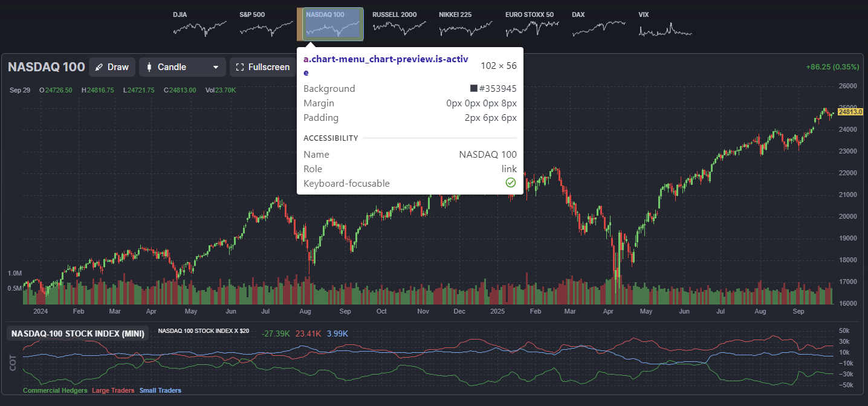Open the DAX chart preview

pyautogui.click(x=598, y=24)
